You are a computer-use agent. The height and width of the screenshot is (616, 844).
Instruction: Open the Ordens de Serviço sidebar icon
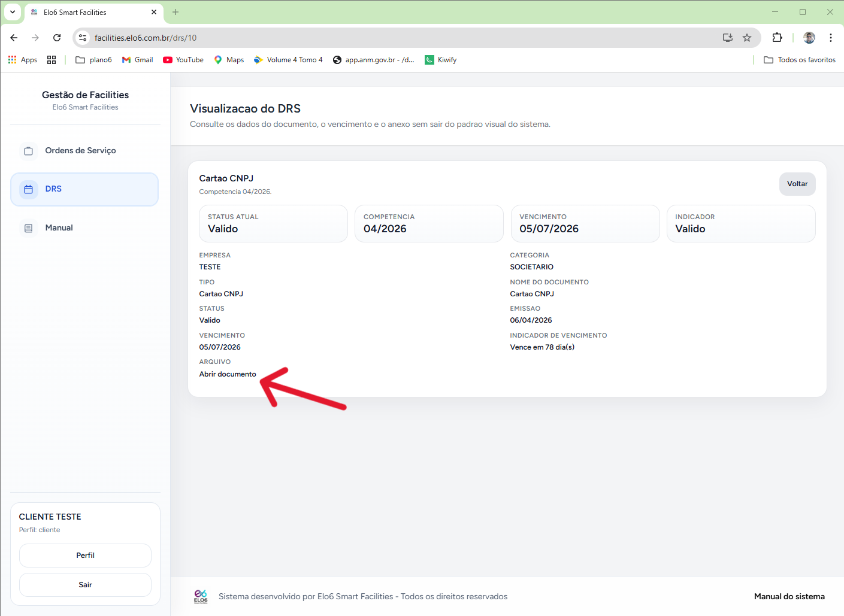pos(28,151)
